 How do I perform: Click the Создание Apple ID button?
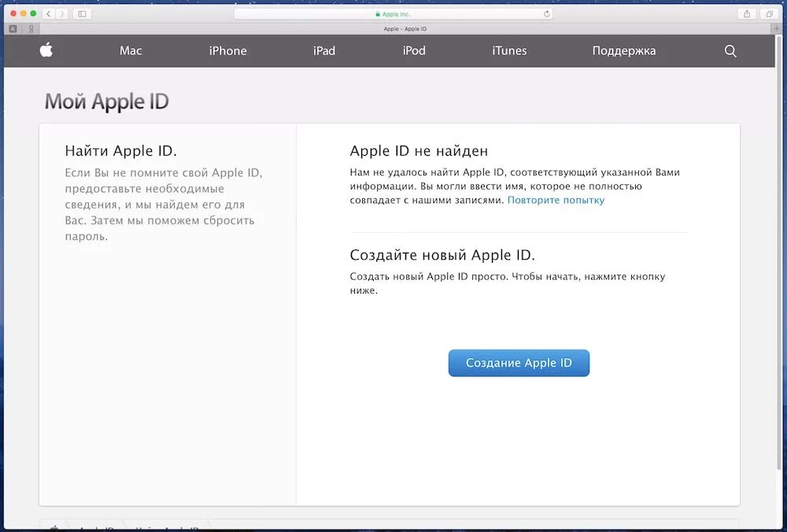519,363
